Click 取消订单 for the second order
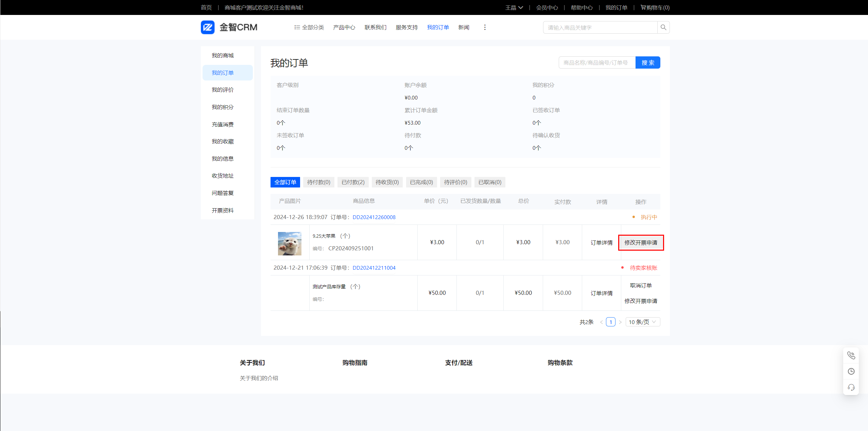The width and height of the screenshot is (868, 431). pos(640,286)
